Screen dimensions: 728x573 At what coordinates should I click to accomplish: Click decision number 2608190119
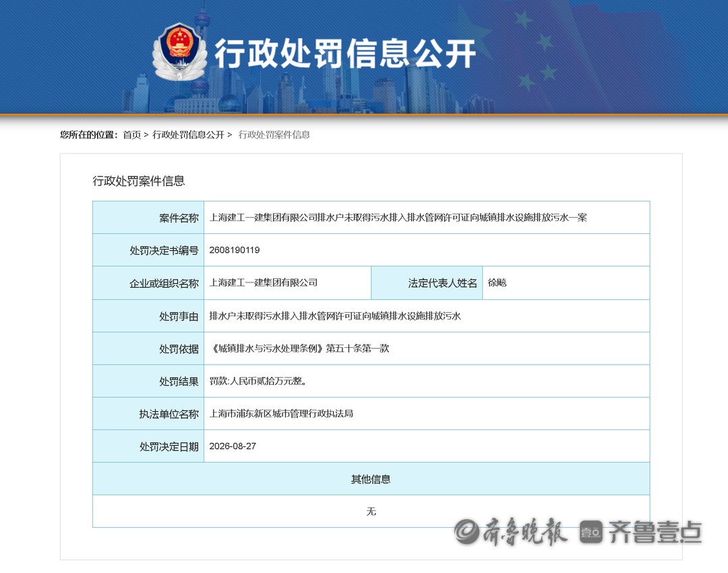[235, 250]
